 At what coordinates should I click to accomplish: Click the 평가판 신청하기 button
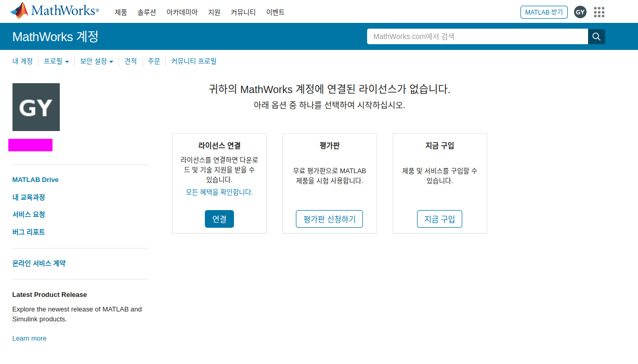[330, 219]
